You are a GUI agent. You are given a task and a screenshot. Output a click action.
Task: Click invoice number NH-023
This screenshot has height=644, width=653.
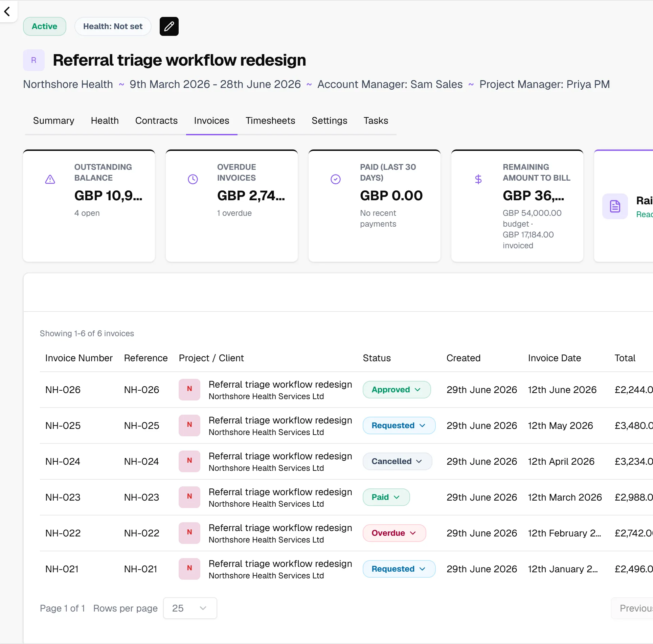[63, 497]
